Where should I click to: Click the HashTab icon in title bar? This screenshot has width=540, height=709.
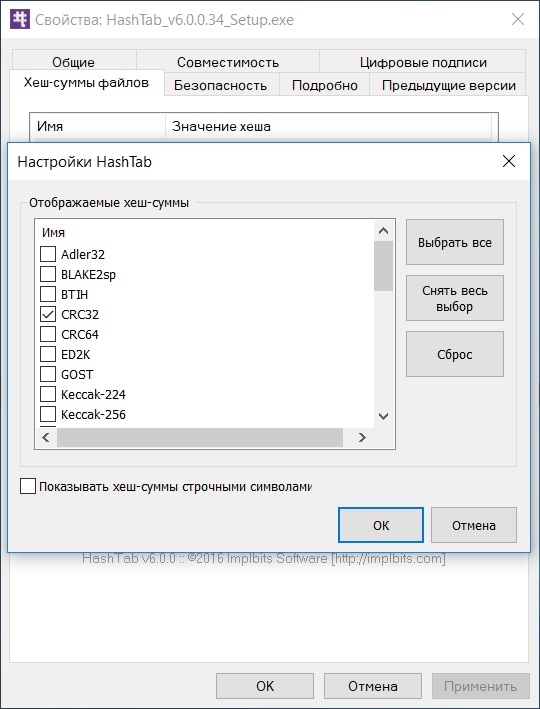[19, 19]
